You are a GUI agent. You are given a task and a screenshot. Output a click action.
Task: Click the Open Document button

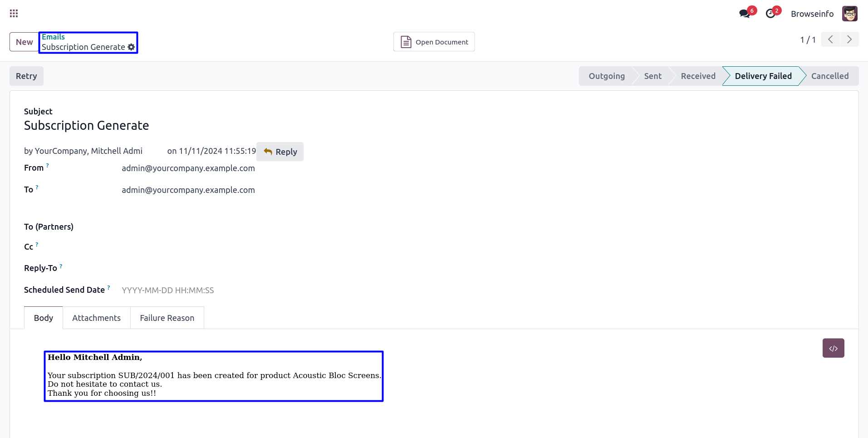(434, 42)
